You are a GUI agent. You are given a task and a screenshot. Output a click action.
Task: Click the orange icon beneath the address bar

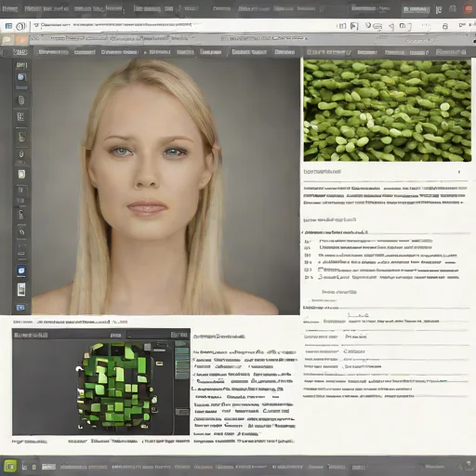click(21, 40)
